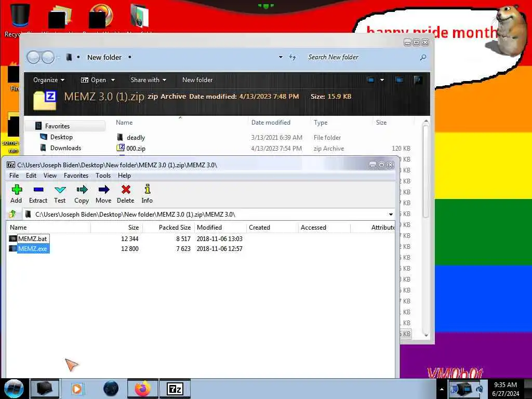Click the Explorer scroll down arrow
The width and height of the screenshot is (532, 399).
click(x=426, y=335)
